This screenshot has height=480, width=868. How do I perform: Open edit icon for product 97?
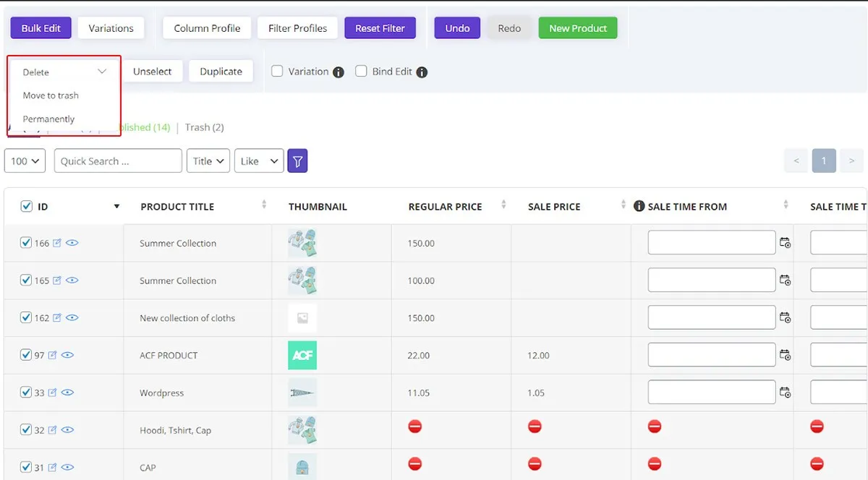click(x=53, y=356)
